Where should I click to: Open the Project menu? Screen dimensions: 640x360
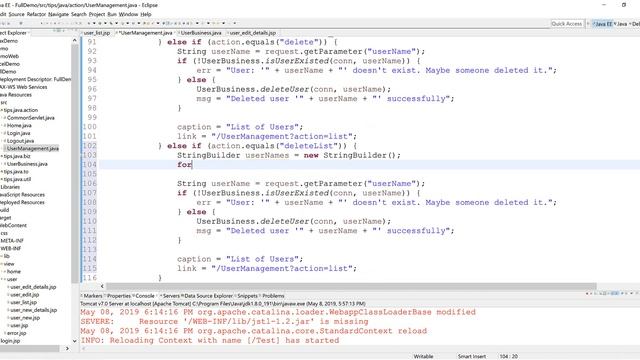point(97,14)
